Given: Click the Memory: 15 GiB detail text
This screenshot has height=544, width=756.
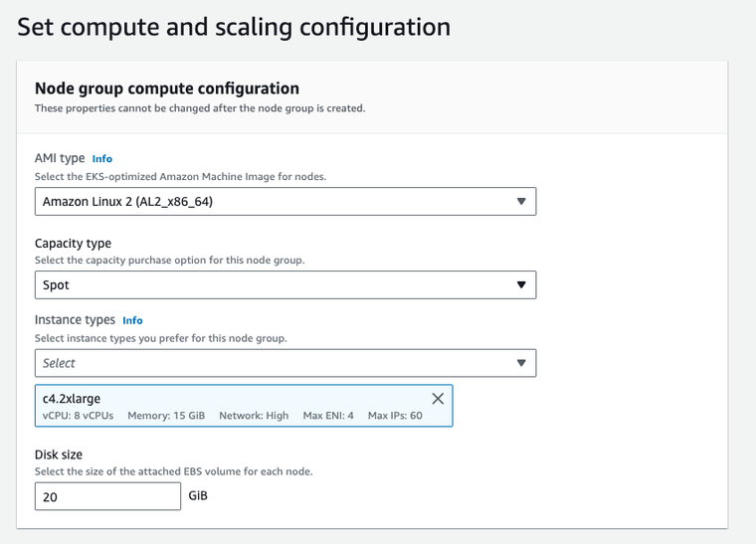Looking at the screenshot, I should click(x=166, y=416).
